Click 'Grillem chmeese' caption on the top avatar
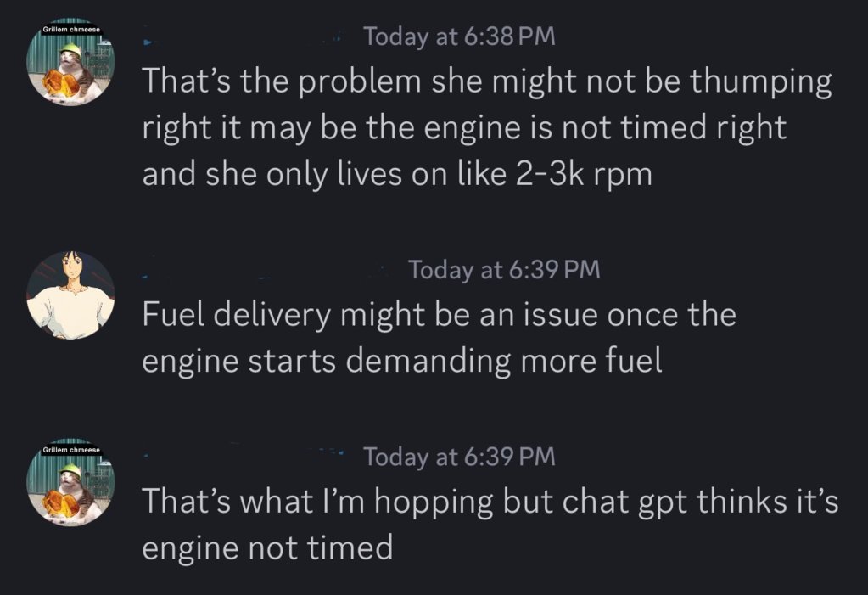 tap(71, 30)
